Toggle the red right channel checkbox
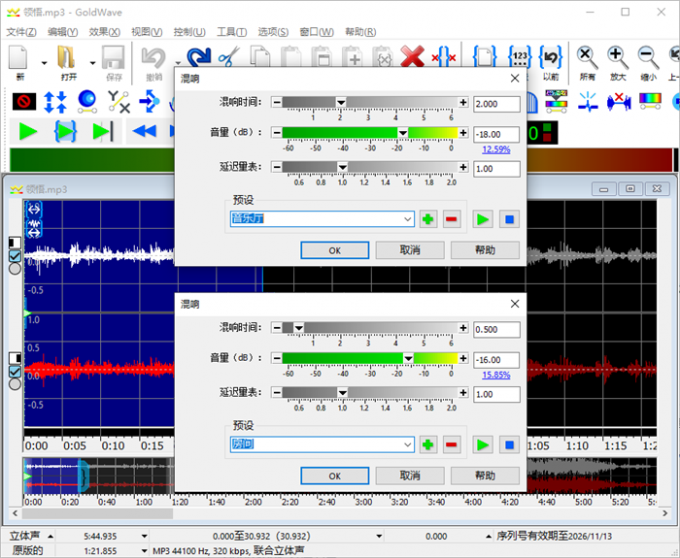The image size is (680, 558). (15, 372)
